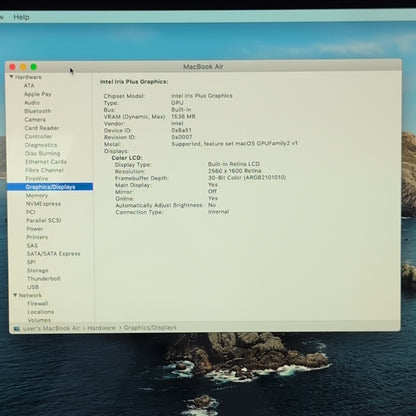Click the Hardware group label
Image resolution: width=416 pixels, height=416 pixels.
point(28,77)
